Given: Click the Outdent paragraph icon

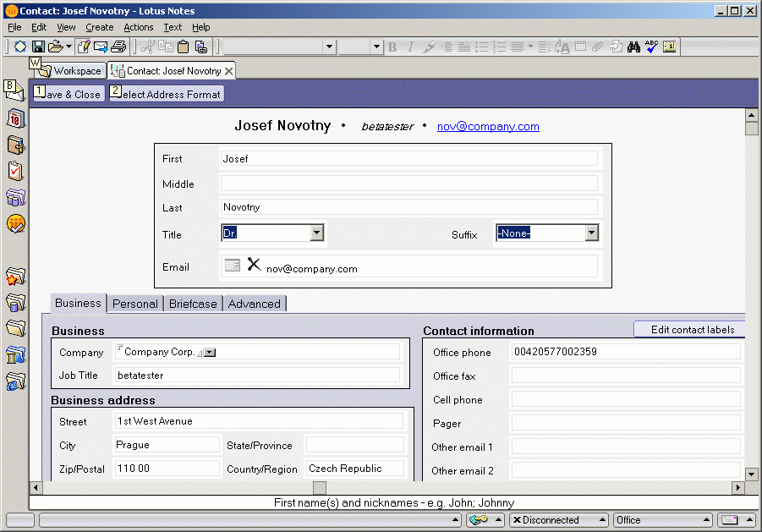Looking at the screenshot, I should [464, 47].
